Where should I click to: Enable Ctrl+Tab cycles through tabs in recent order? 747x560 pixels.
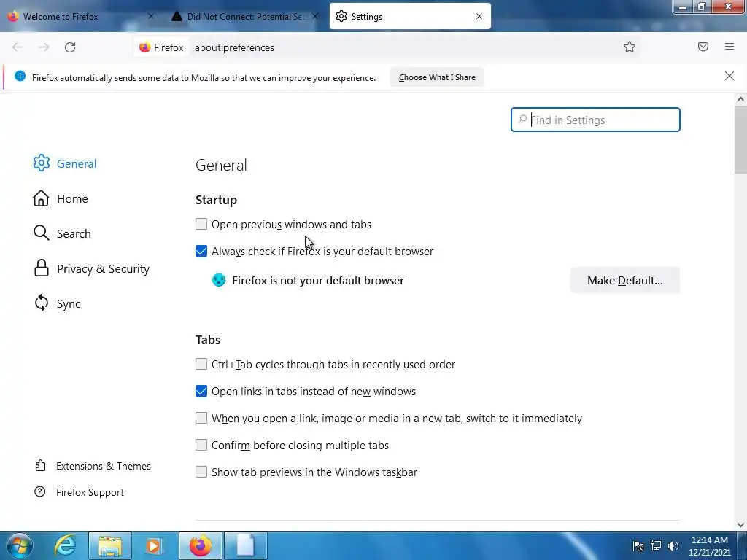click(201, 364)
